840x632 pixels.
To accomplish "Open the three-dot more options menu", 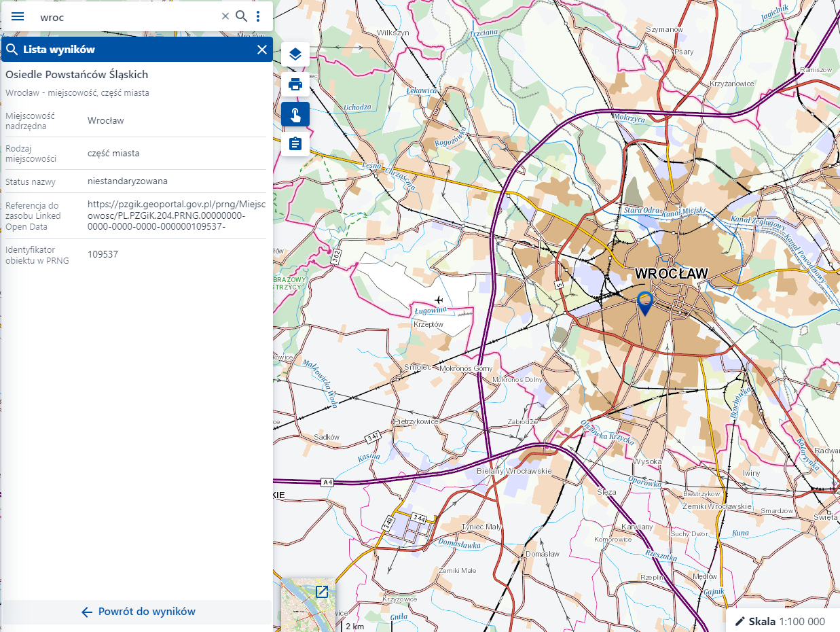I will click(258, 16).
